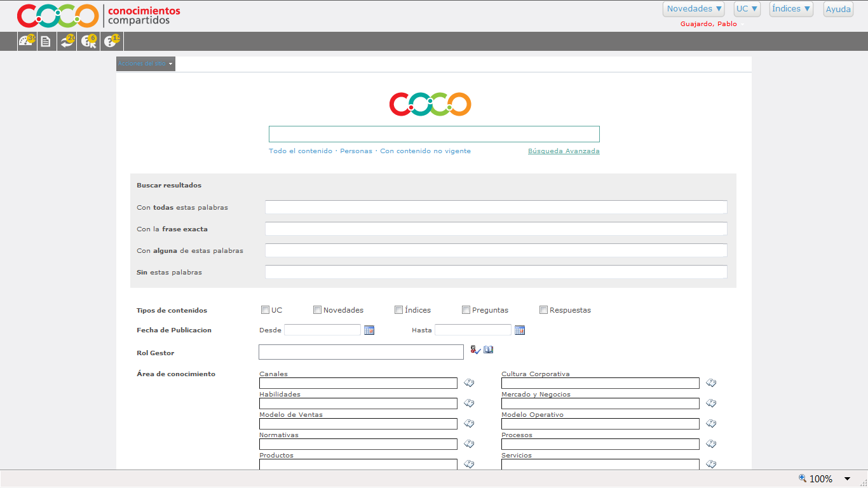Click the Procesos text field
This screenshot has width=868, height=488.
(600, 444)
